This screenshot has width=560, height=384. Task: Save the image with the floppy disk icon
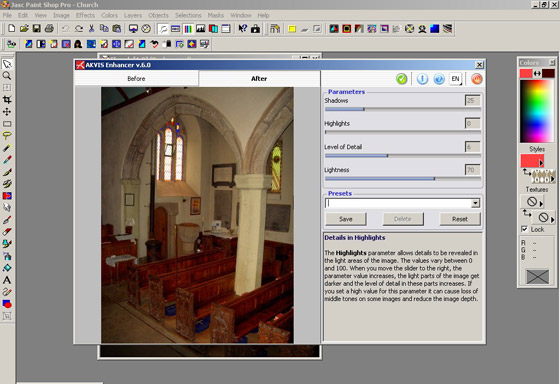(36, 29)
